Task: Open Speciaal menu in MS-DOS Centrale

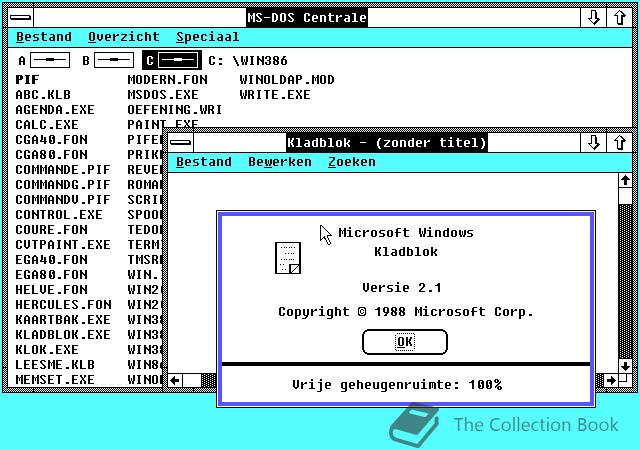Action: tap(207, 37)
